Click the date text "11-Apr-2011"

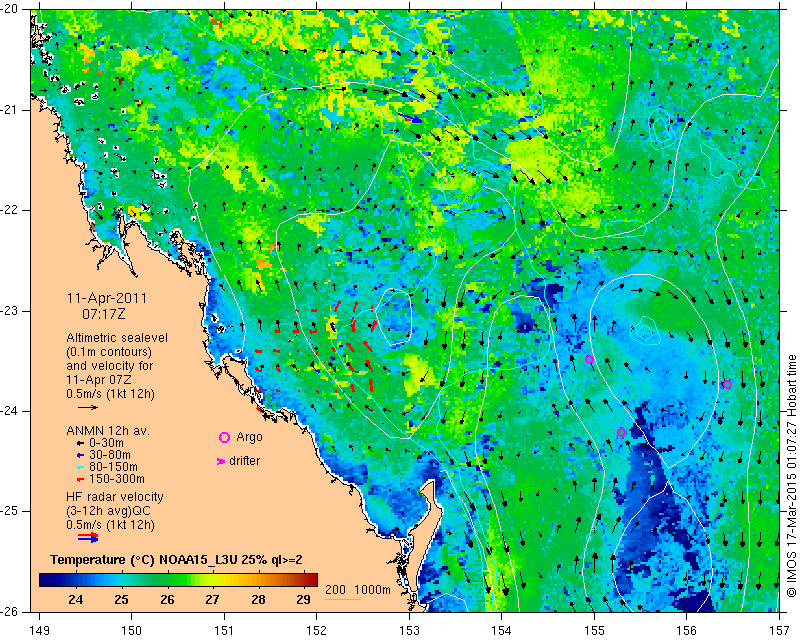pos(107,298)
